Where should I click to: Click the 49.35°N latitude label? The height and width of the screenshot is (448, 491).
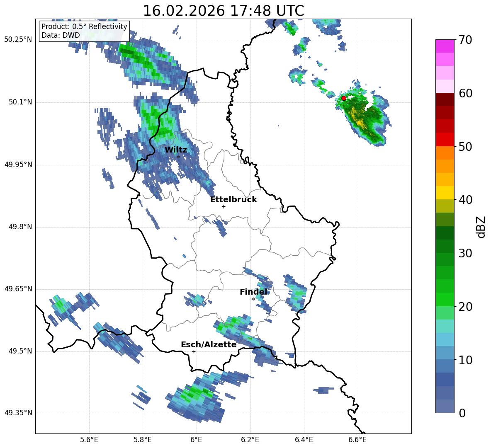coord(18,413)
